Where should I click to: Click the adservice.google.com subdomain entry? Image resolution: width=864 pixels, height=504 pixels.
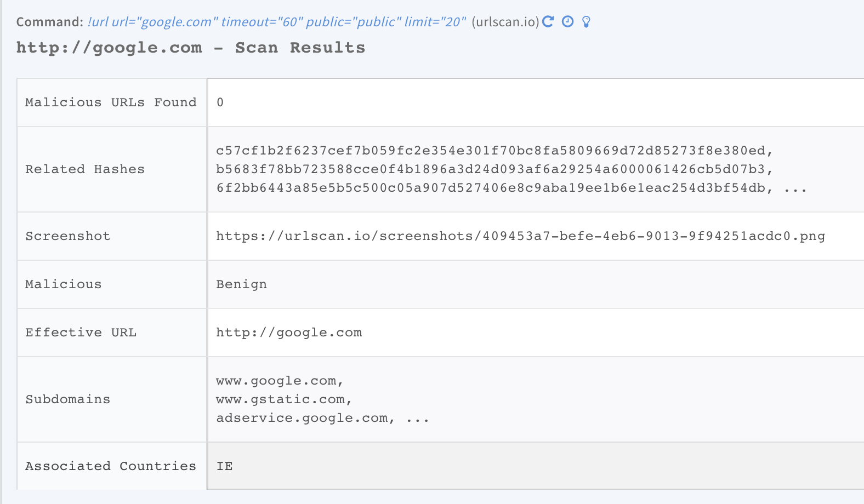click(302, 418)
